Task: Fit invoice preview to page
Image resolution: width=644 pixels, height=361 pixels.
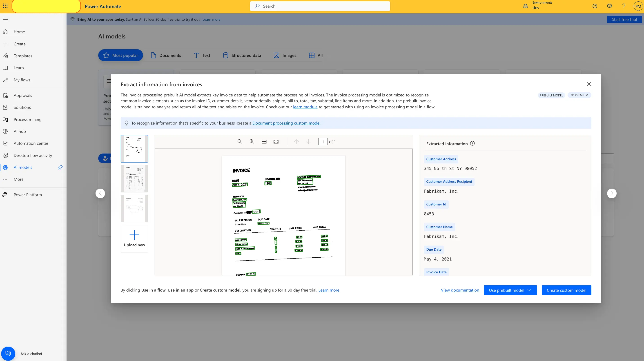Action: tap(276, 141)
